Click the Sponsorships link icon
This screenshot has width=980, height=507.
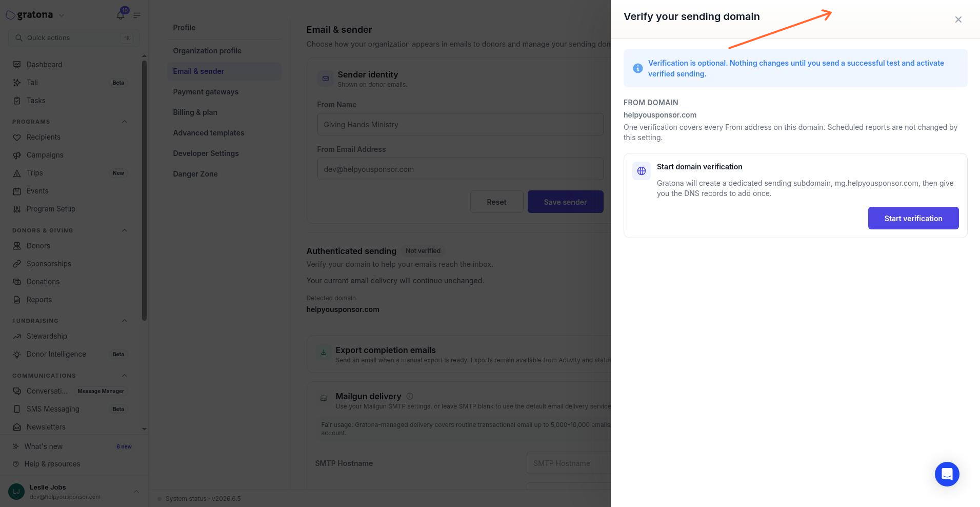(x=17, y=264)
